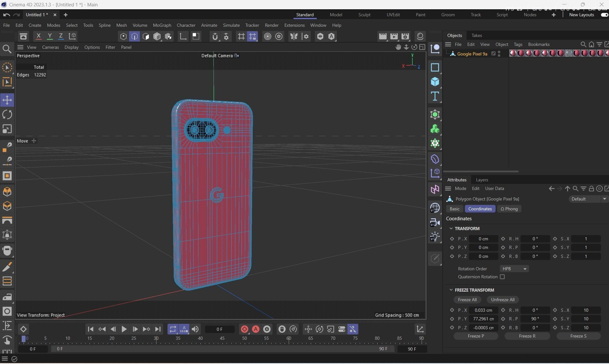Click the Objects panel home icon
The image size is (609, 364).
click(x=591, y=44)
